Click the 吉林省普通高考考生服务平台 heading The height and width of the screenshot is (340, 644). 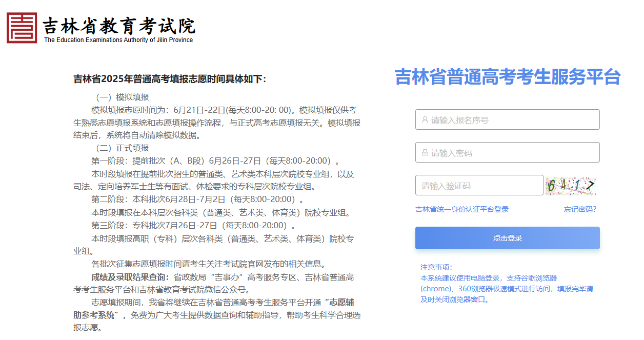pyautogui.click(x=508, y=77)
